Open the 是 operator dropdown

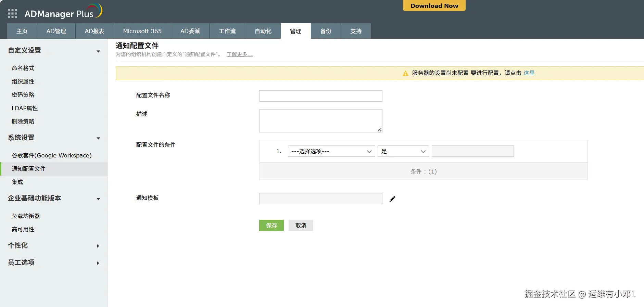pos(403,151)
